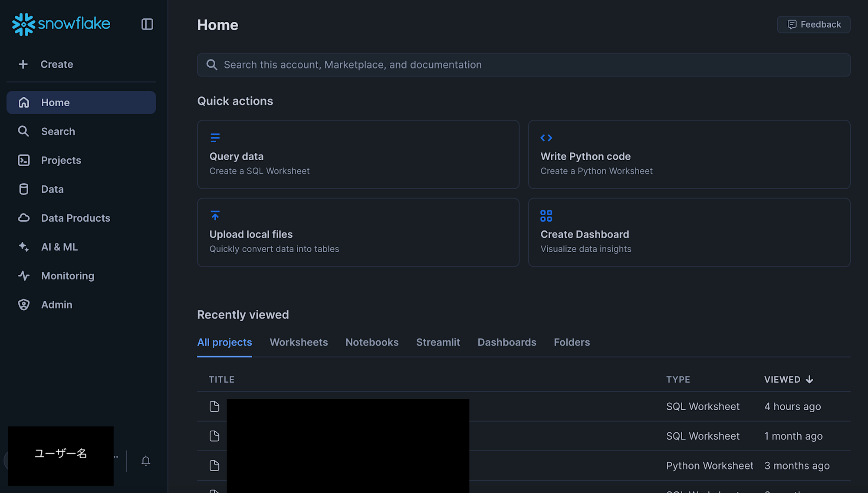Click the Write Python code brackets icon
This screenshot has height=493, width=868.
coord(546,138)
